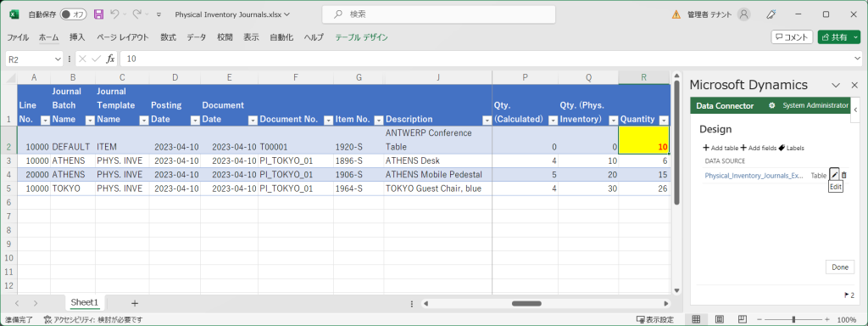Open the Description column filter dropdown
Screen dimensions: 868x326
point(487,120)
